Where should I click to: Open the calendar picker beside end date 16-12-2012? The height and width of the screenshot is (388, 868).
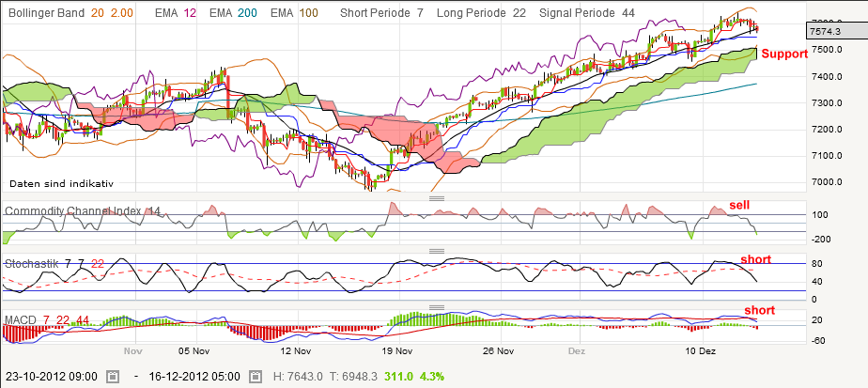[256, 377]
